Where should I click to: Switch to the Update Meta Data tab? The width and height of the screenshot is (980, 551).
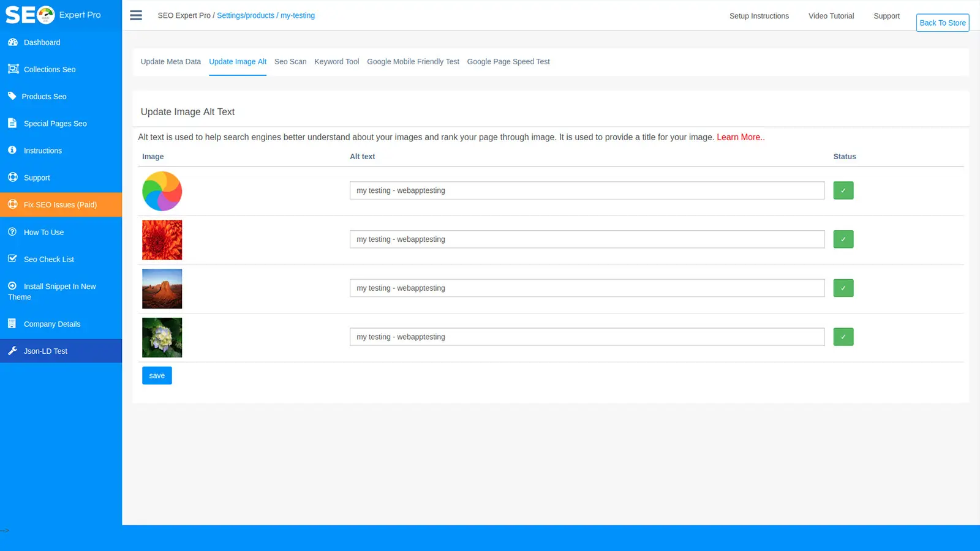(x=170, y=61)
